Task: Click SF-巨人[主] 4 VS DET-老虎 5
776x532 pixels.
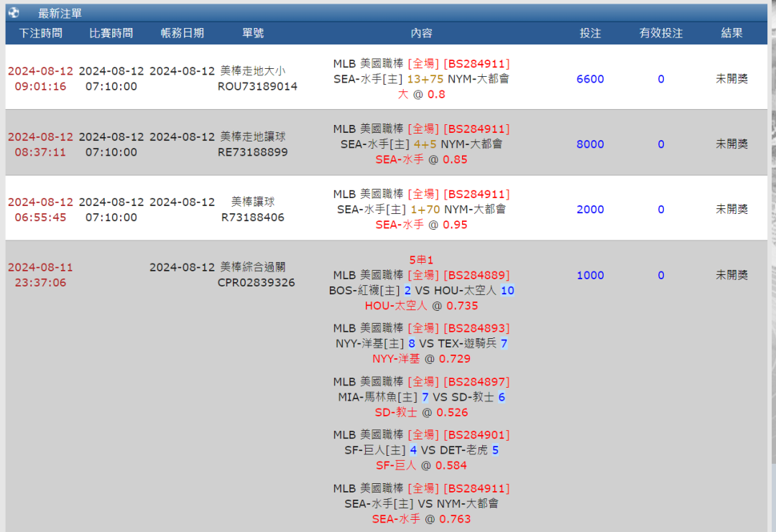Action: tap(421, 450)
